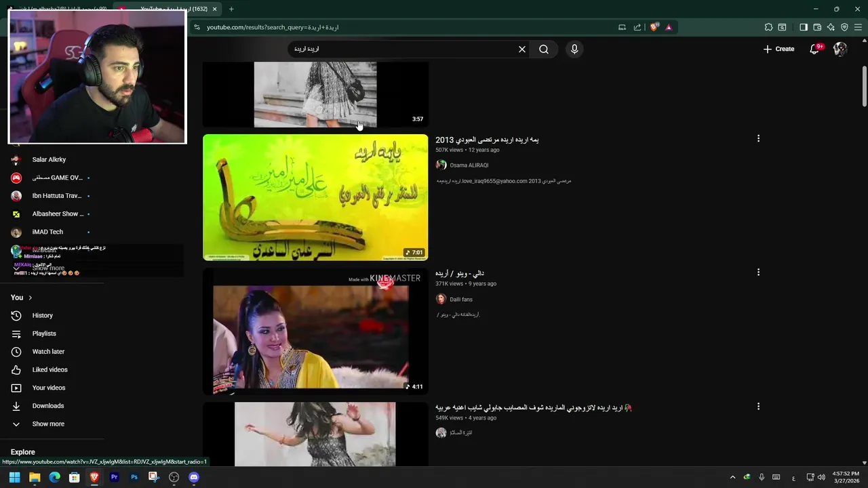Visit Dalli fans channel
Viewport: 868px width, 488px height.
(461, 300)
